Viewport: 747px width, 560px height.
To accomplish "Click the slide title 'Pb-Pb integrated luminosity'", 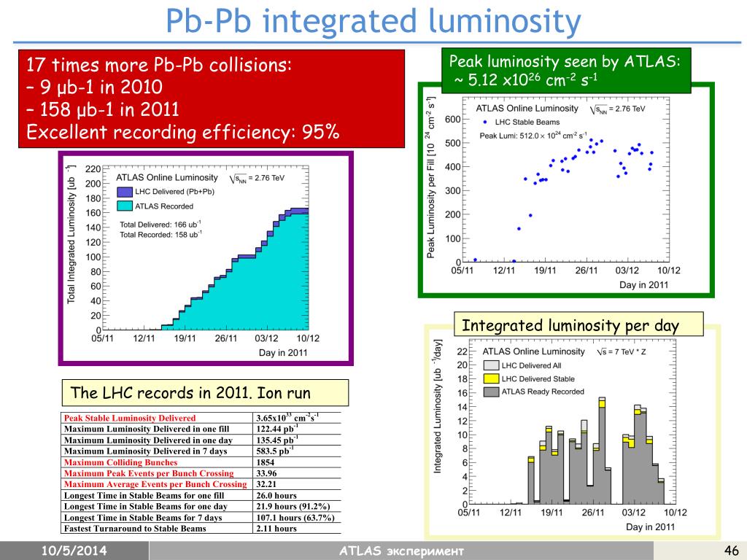I will click(373, 21).
